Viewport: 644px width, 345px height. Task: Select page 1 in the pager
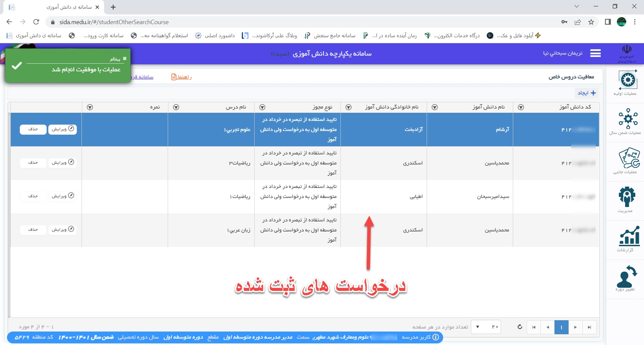coord(561,327)
